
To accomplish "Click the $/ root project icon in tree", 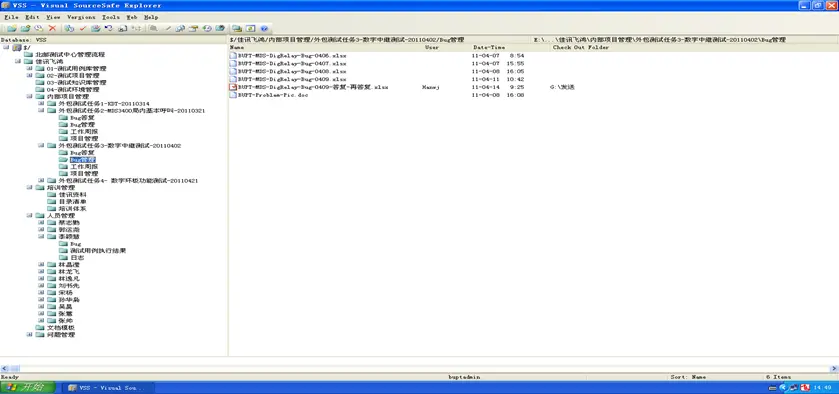I will click(x=16, y=48).
